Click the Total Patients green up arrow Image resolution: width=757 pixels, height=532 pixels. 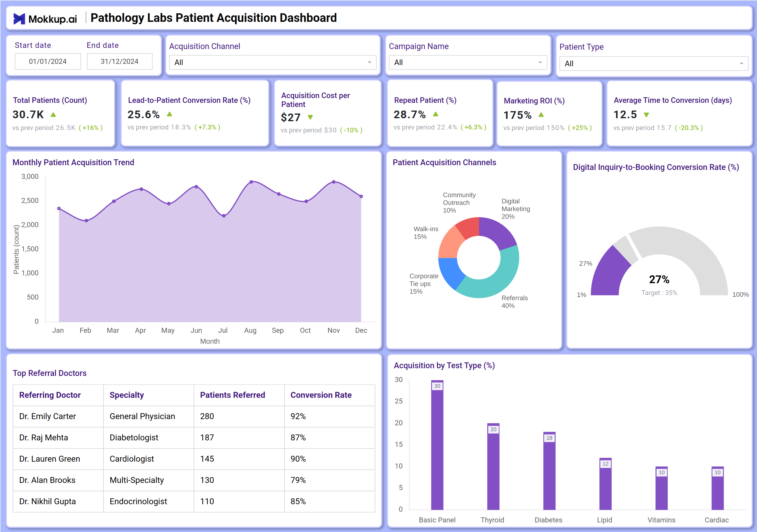click(x=53, y=115)
